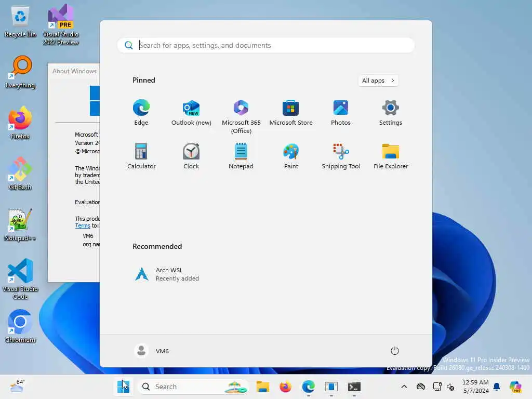This screenshot has height=399, width=532.
Task: Open Copilot preview on taskbar
Action: [515, 387]
